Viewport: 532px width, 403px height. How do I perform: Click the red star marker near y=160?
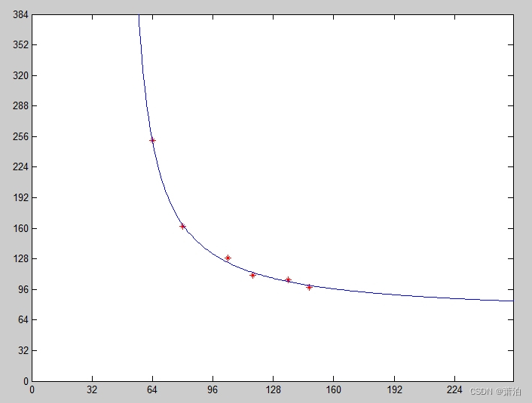(x=182, y=226)
